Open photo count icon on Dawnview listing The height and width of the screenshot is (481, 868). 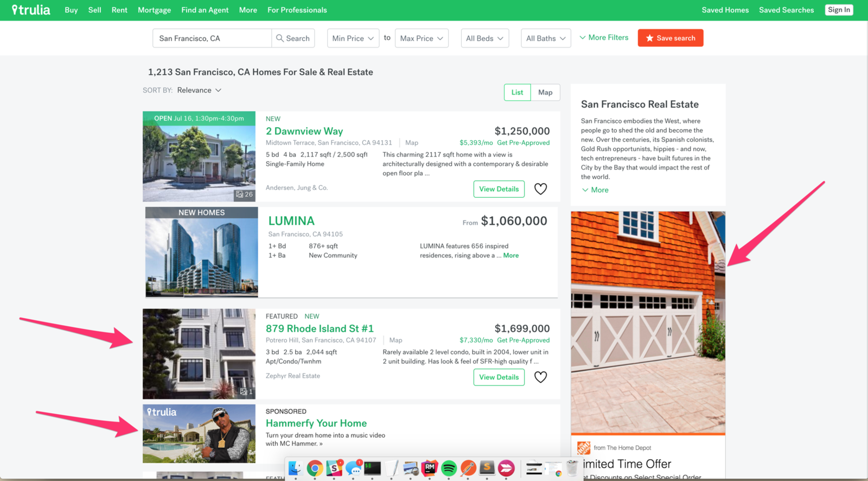click(244, 194)
